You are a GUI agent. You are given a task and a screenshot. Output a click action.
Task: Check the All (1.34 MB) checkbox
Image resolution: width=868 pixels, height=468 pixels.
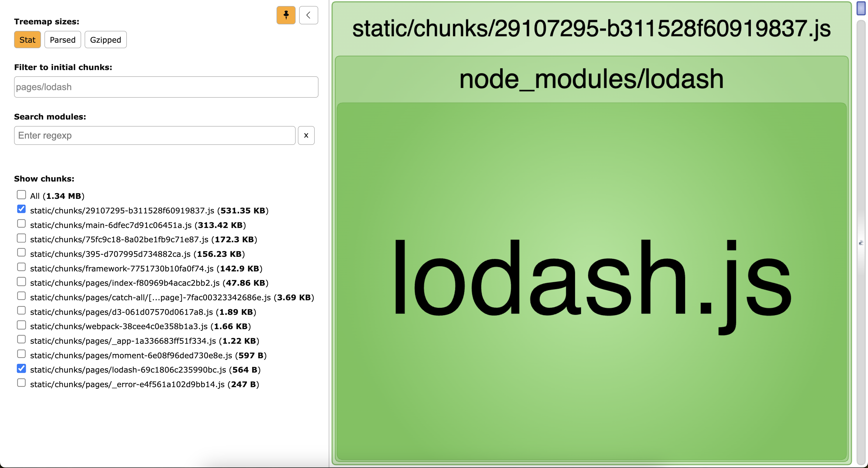tap(21, 195)
